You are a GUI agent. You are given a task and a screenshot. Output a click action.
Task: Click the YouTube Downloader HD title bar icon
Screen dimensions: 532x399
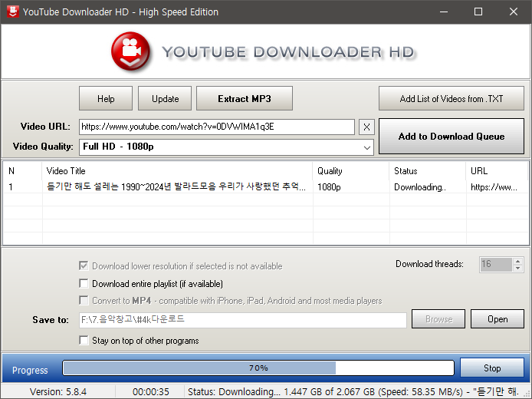(13, 12)
